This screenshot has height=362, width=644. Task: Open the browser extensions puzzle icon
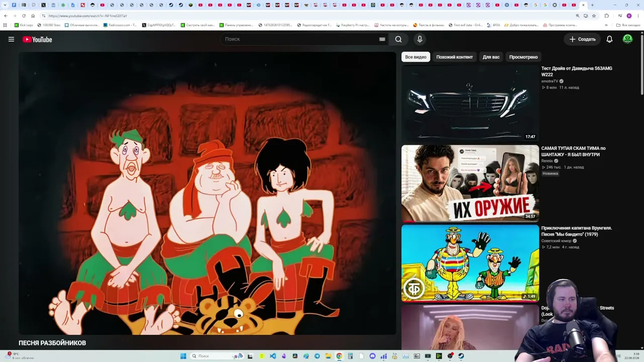coord(607,16)
